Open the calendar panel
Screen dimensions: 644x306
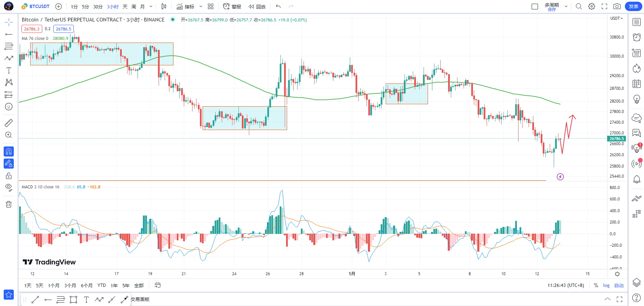coord(636,84)
